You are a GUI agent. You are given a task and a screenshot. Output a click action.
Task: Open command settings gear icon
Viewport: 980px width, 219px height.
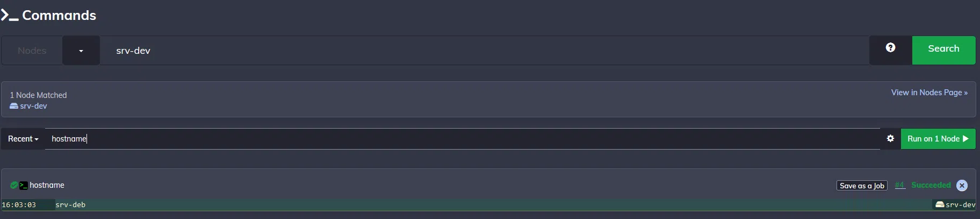[890, 139]
